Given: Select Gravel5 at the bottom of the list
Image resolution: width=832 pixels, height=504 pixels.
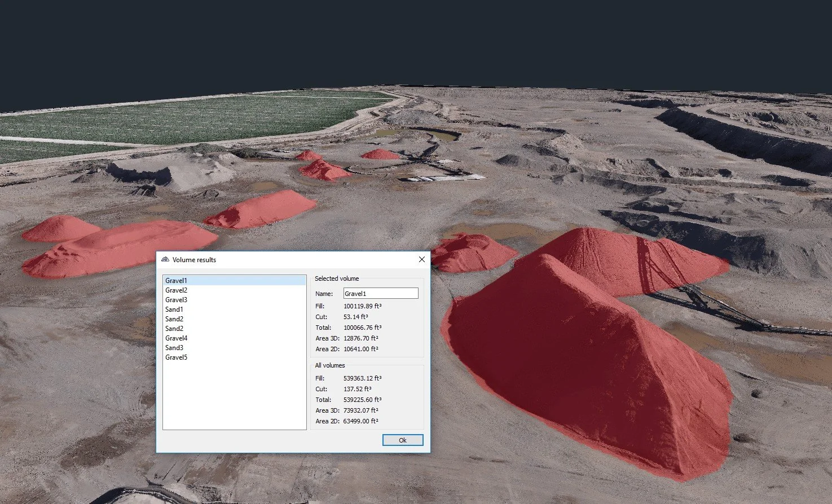Looking at the screenshot, I should (176, 357).
